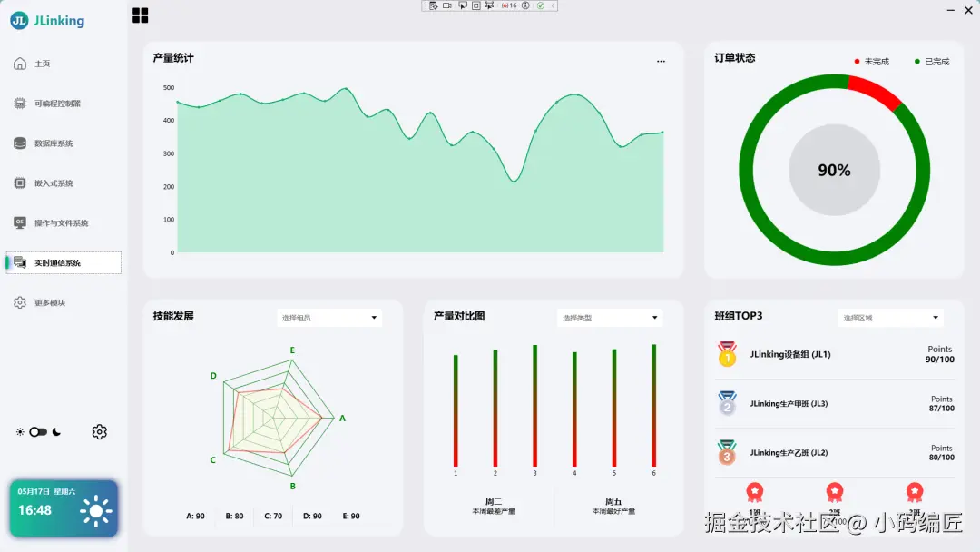Select the 实时通信系统 menu item
The width and height of the screenshot is (980, 552).
64,262
